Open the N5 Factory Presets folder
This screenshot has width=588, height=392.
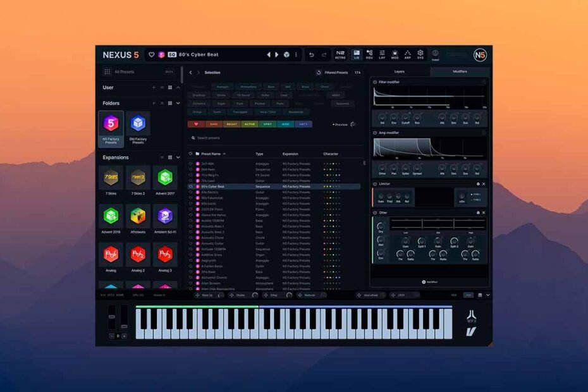click(x=111, y=125)
